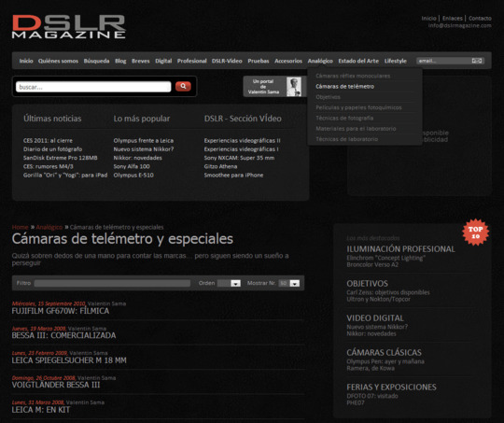Open the Valentín Sama portrait thumbnail

click(x=293, y=87)
